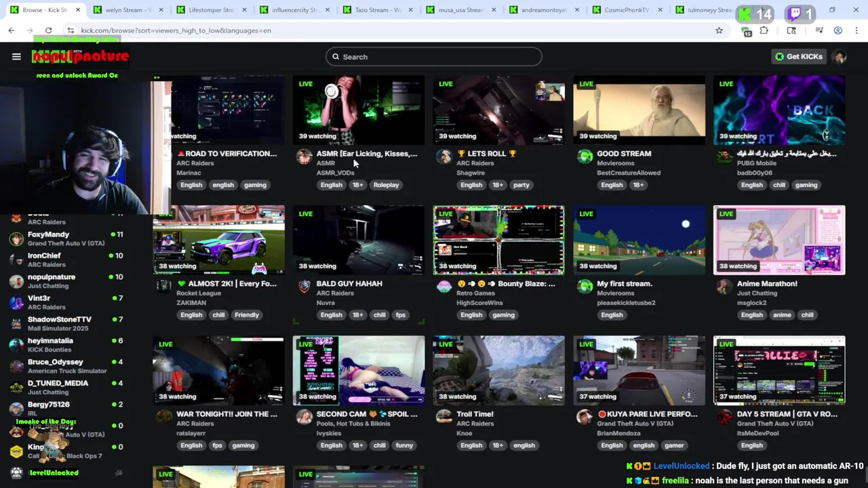
Task: Open the Anime Marathon! stream title
Action: (766, 284)
